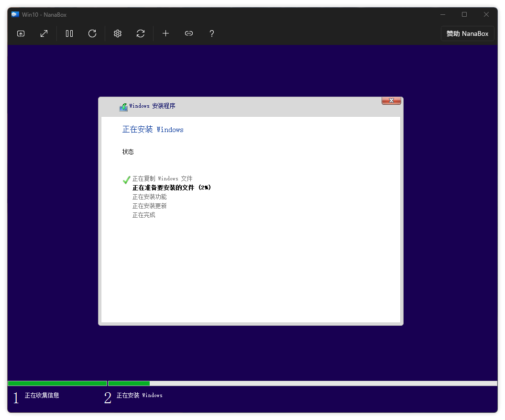Click the Windows 安装程序 title icon

click(123, 107)
